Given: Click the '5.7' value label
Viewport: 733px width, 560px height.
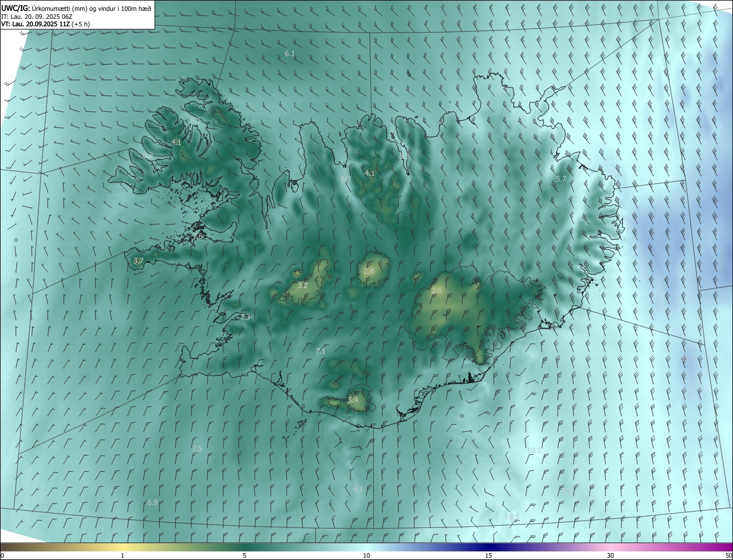Looking at the screenshot, I should pyautogui.click(x=561, y=179).
